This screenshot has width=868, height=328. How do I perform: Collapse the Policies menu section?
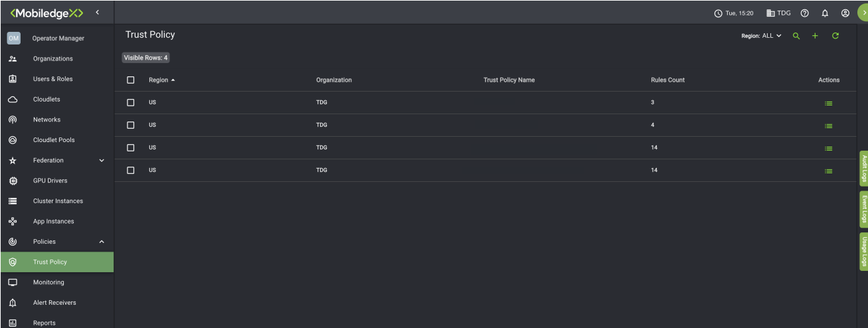102,242
